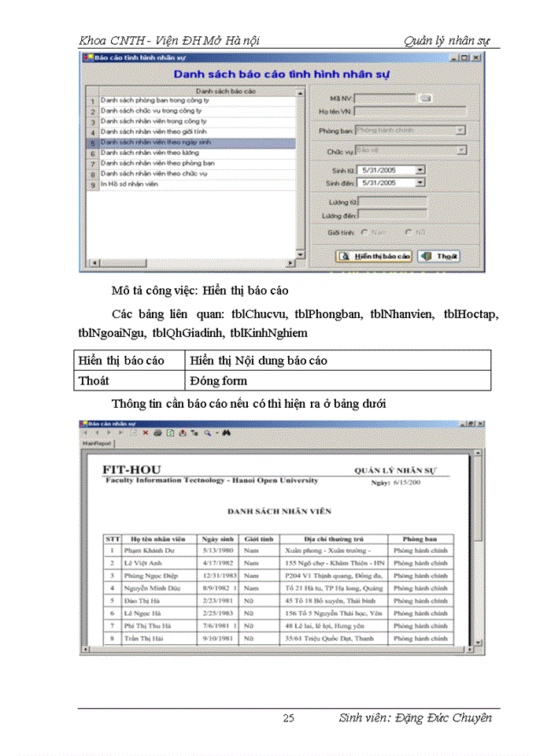
Task: Click scroll-down arrow of report list
Action: click(301, 254)
